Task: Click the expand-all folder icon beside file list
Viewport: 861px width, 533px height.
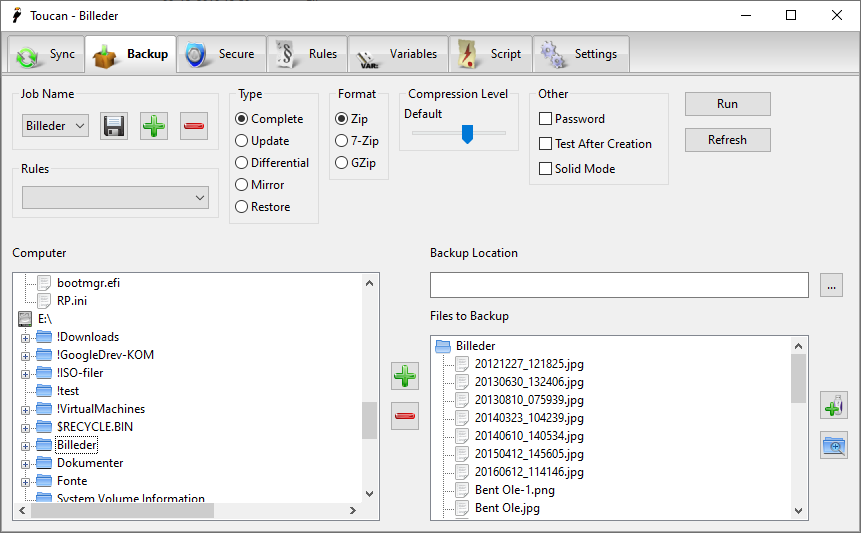Action: point(833,445)
